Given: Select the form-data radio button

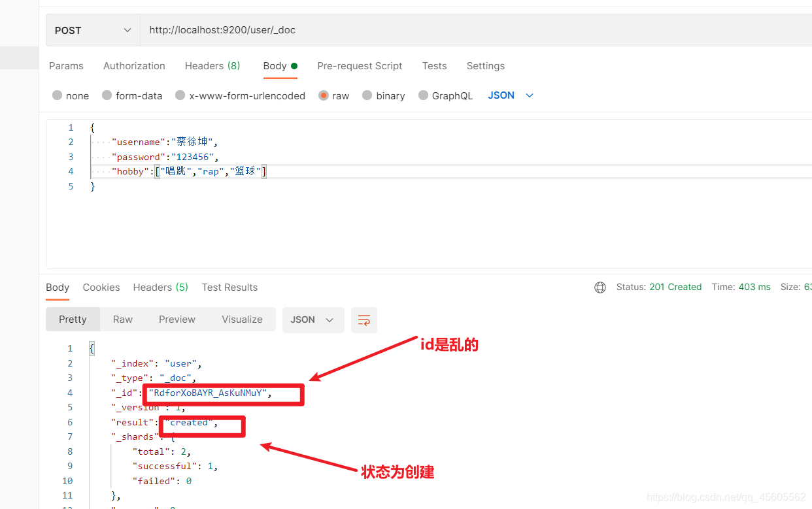Looking at the screenshot, I should tap(107, 95).
